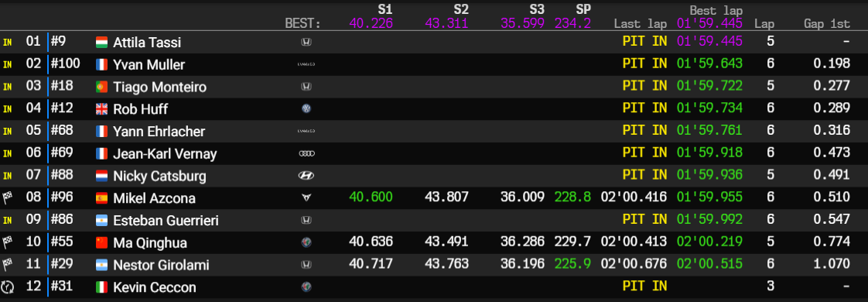
Task: Select driver name Tiago Monteiro
Action: (x=159, y=87)
